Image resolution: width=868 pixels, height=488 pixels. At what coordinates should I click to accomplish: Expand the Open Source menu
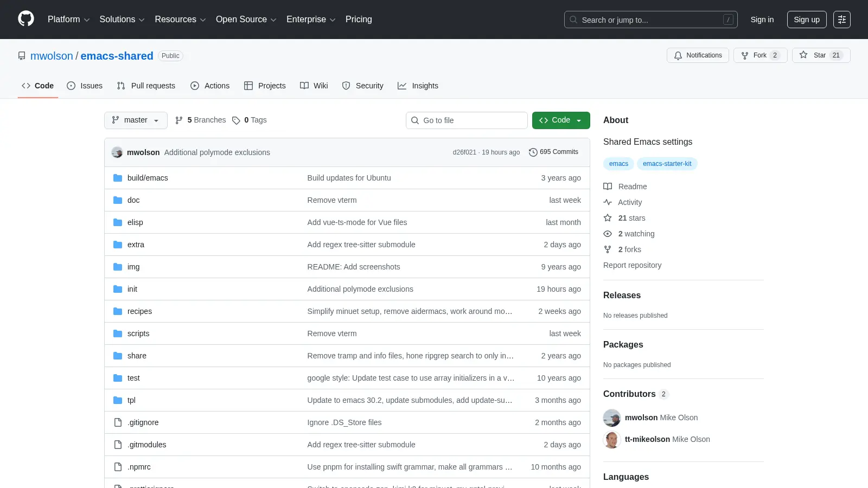click(246, 20)
